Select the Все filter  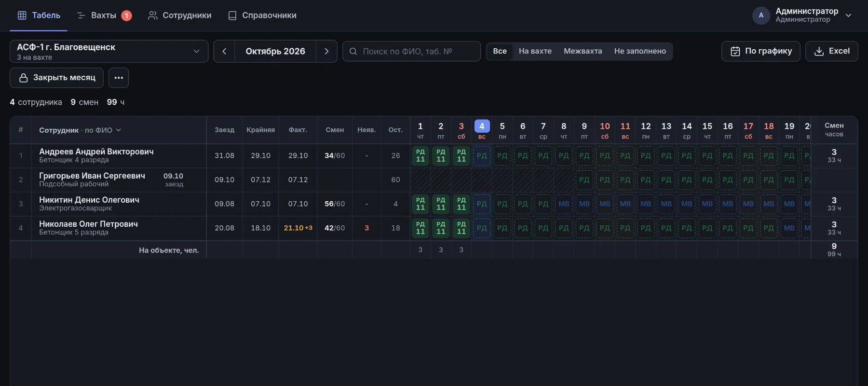click(x=500, y=51)
